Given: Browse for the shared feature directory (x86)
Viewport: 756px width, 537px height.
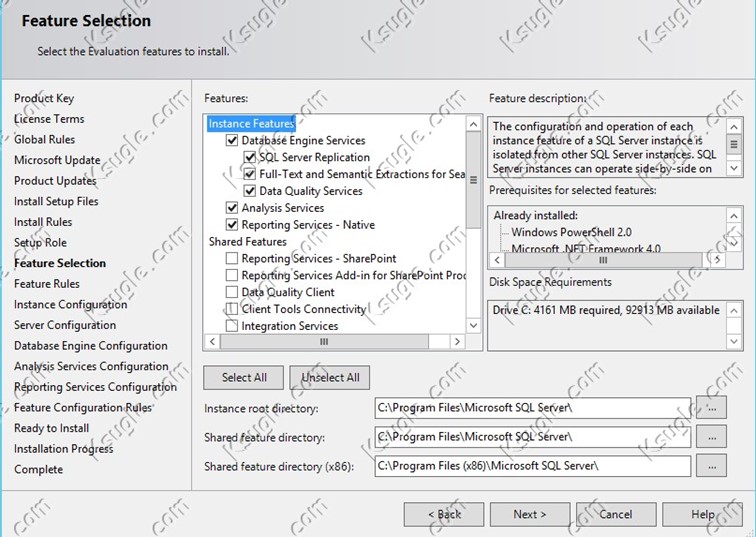Looking at the screenshot, I should coord(710,466).
